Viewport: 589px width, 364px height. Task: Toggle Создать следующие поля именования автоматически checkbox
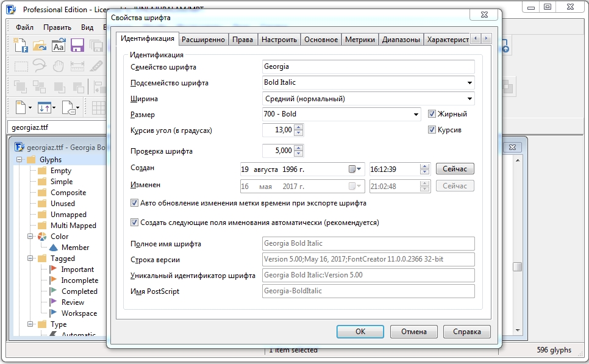[x=134, y=223]
